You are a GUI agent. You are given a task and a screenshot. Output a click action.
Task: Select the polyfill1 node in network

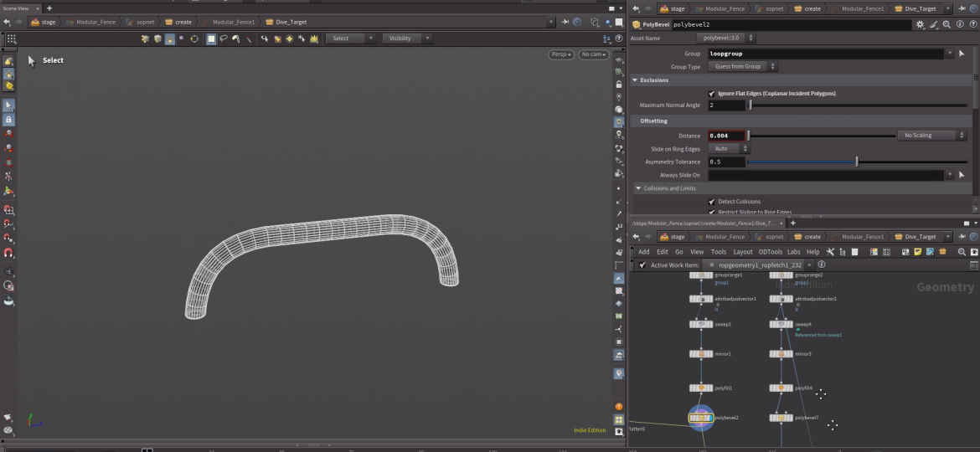(x=701, y=388)
